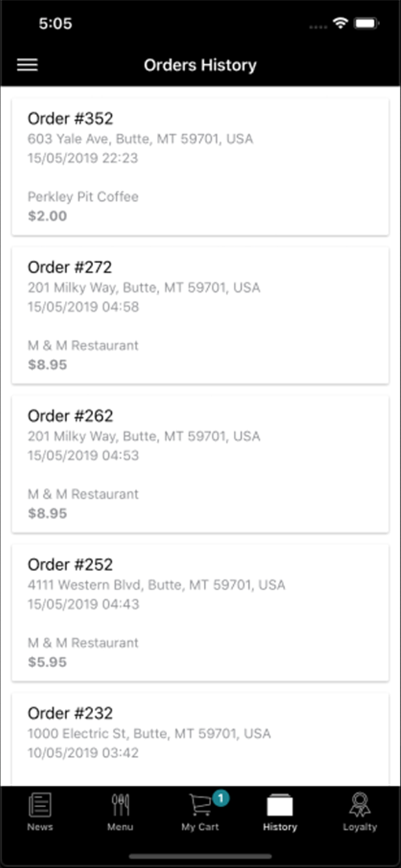Open the Menu section via fork-and-knife icon

[120, 804]
